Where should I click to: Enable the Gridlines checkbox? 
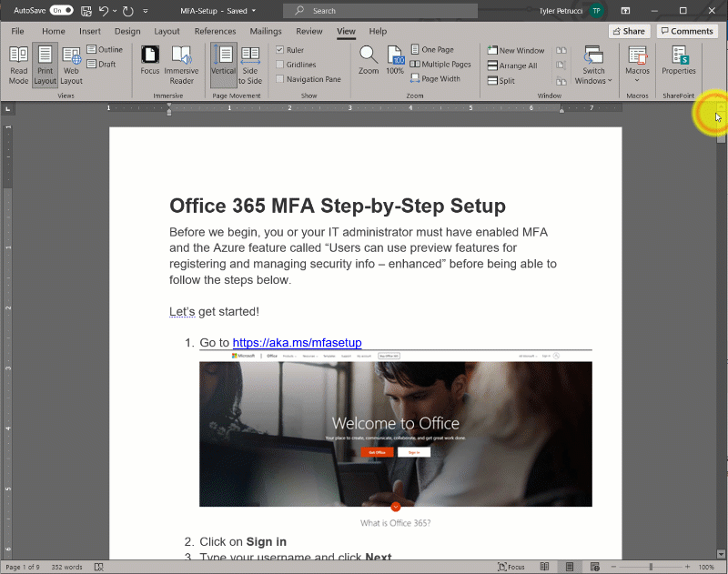click(280, 65)
